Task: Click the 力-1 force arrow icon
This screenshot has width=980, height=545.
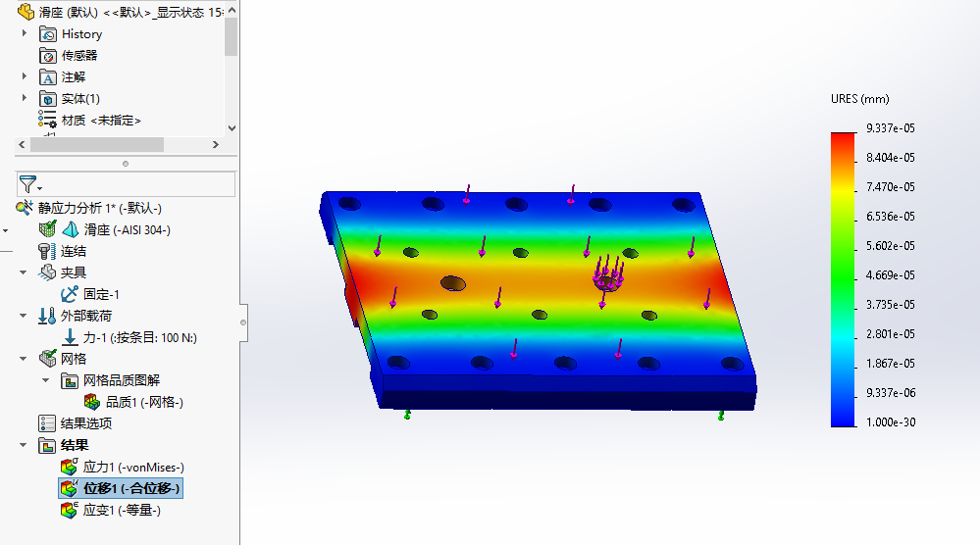Action: pos(70,337)
